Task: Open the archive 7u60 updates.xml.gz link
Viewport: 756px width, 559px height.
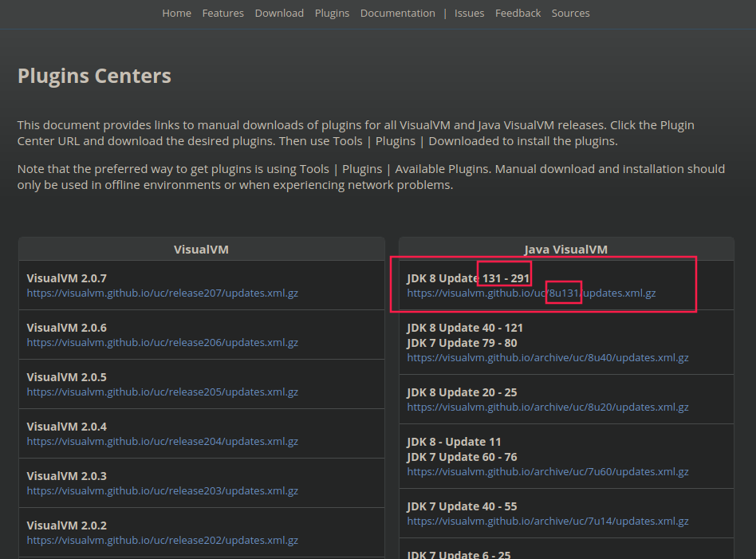Action: (548, 471)
